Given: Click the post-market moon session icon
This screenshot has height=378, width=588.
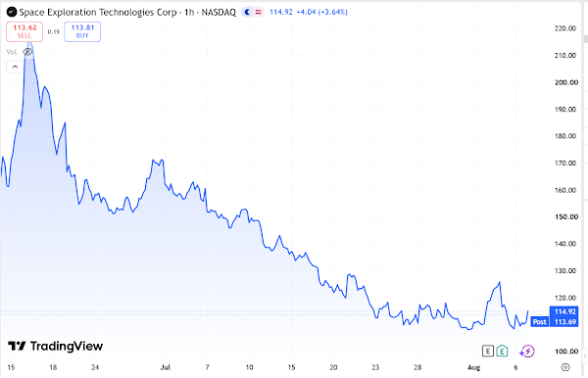Looking at the screenshot, I should click(247, 13).
